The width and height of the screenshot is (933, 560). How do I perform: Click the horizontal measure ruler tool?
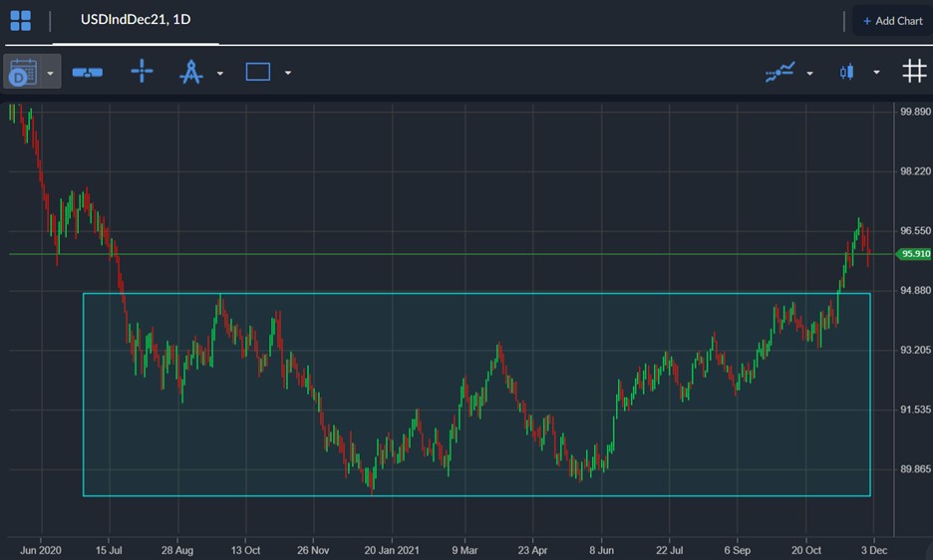click(87, 73)
